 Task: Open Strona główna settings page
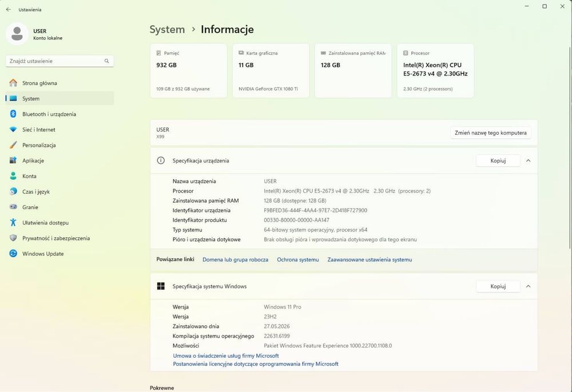(x=59, y=83)
